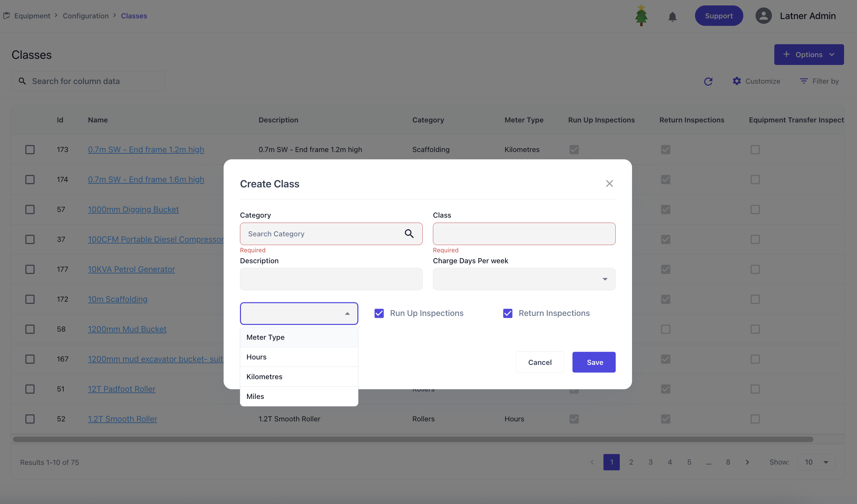Open the Filter by icon
The image size is (857, 504).
tap(804, 81)
